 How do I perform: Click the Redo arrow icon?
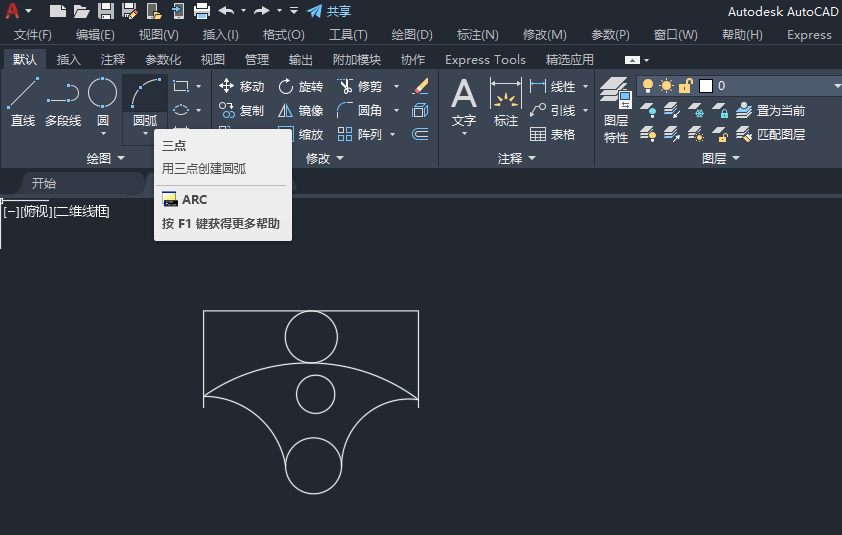(x=262, y=11)
